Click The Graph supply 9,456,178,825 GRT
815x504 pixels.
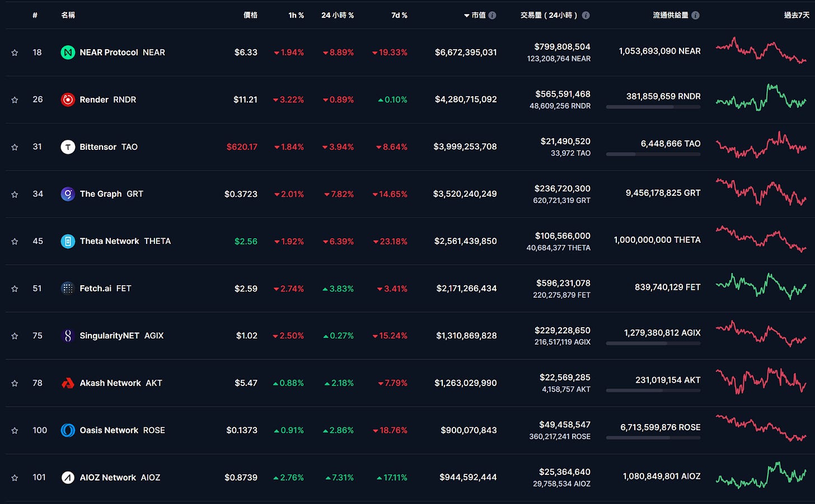[663, 193]
